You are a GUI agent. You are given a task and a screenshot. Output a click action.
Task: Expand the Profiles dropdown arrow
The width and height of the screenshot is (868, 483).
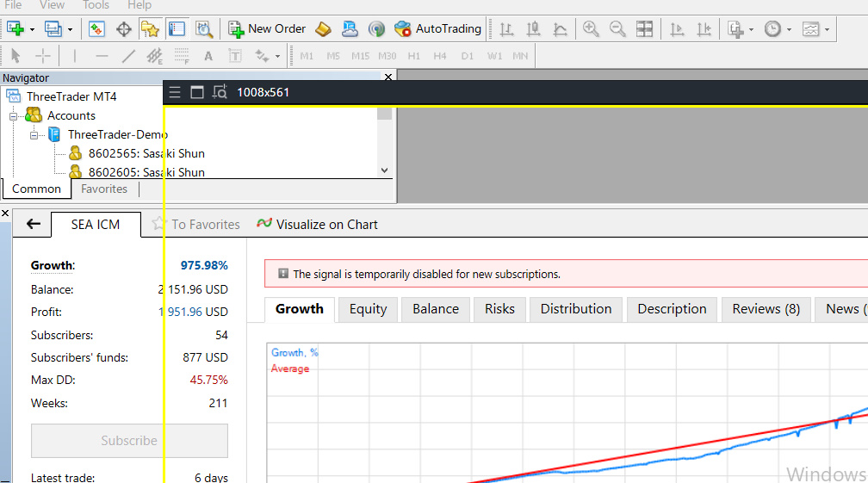point(70,29)
